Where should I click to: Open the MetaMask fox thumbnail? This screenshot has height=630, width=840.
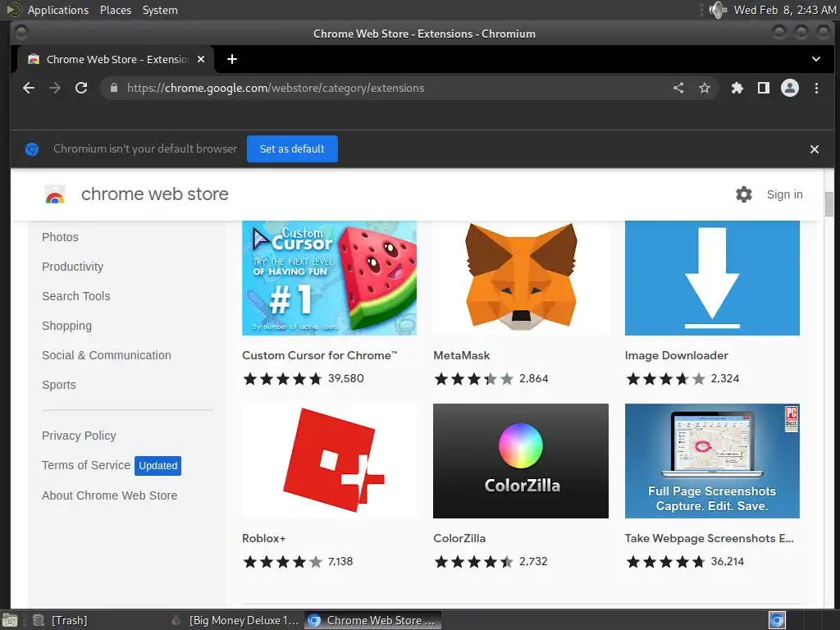coord(521,278)
